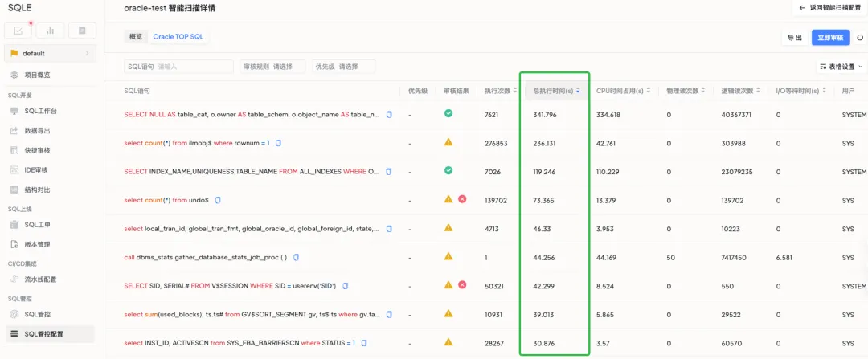Copy the SELECT NULL AS table_cat SQL statement
The height and width of the screenshot is (359, 868).
(389, 115)
